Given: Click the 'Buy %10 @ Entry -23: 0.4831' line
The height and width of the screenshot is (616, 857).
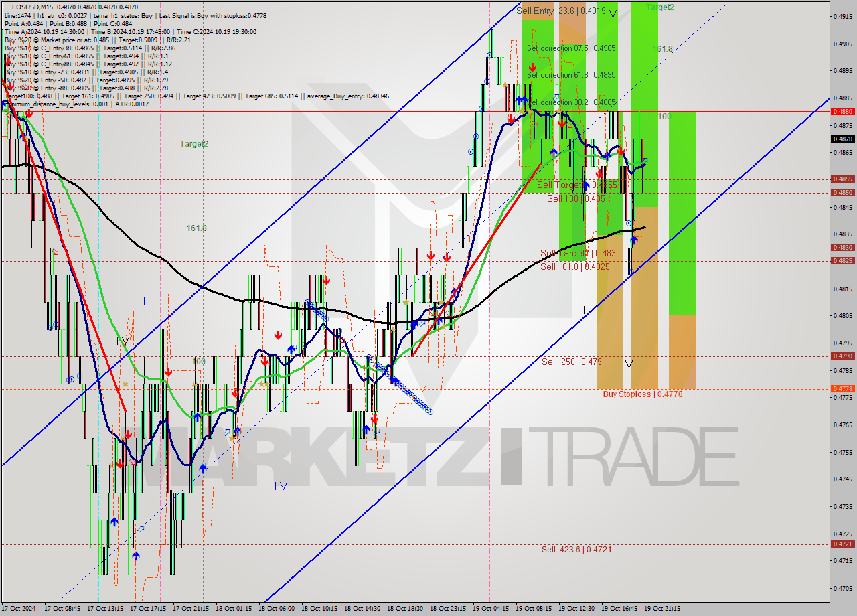Looking at the screenshot, I should coord(86,72).
